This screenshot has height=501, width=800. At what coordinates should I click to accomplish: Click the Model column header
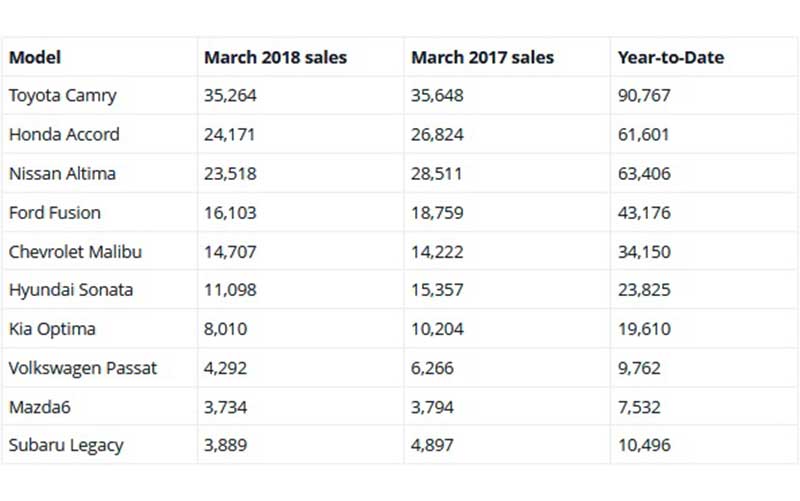tap(35, 58)
